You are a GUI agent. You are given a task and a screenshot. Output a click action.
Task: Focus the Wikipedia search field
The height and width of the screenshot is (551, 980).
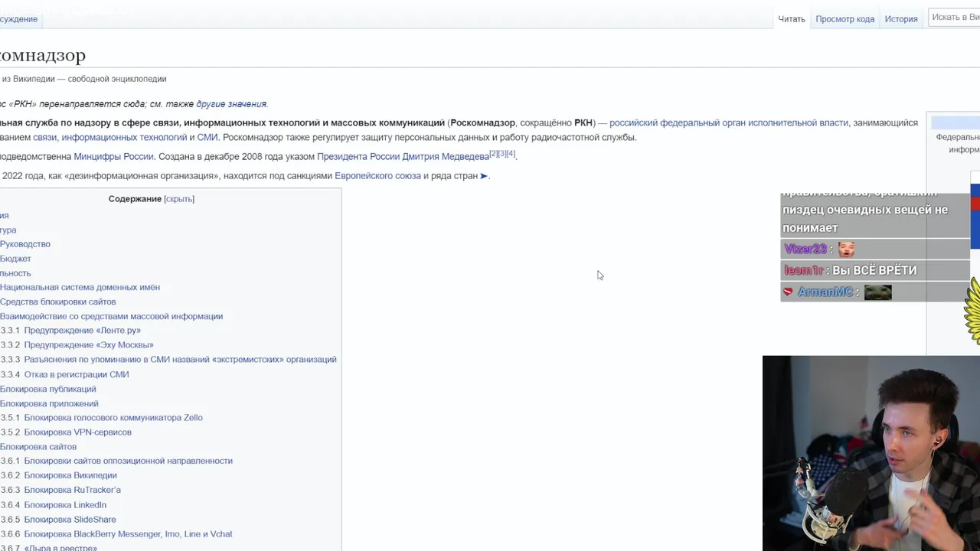[955, 17]
